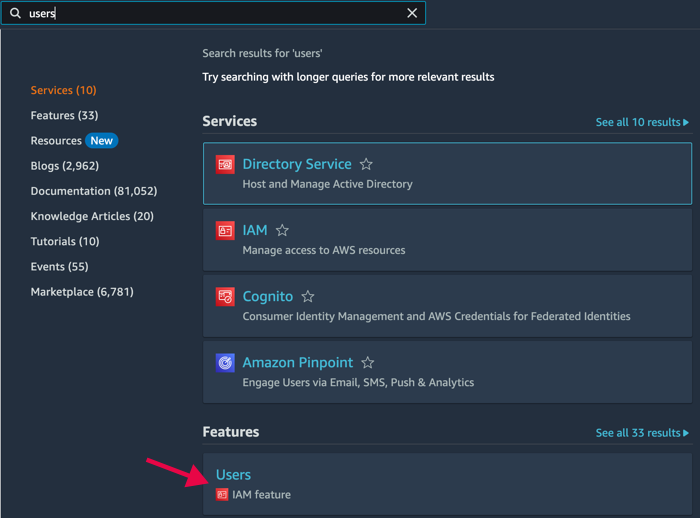Select Knowledge Articles (20) filter

pos(92,217)
